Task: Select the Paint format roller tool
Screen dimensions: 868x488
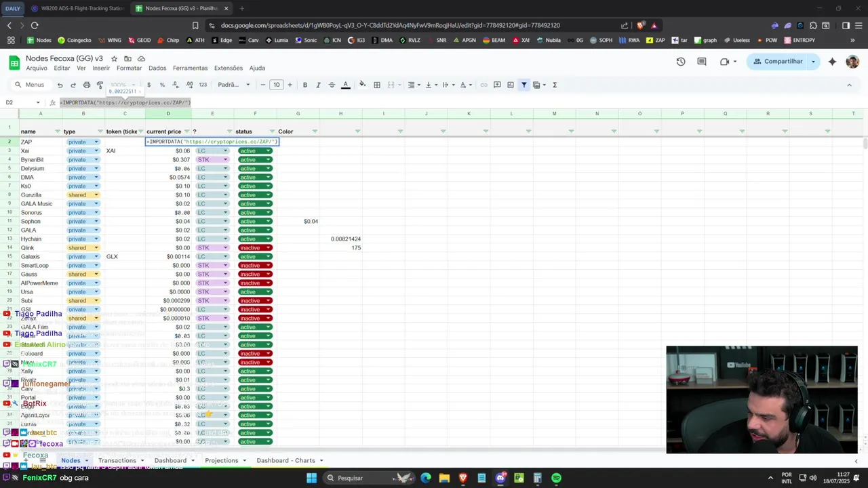Action: [x=100, y=85]
